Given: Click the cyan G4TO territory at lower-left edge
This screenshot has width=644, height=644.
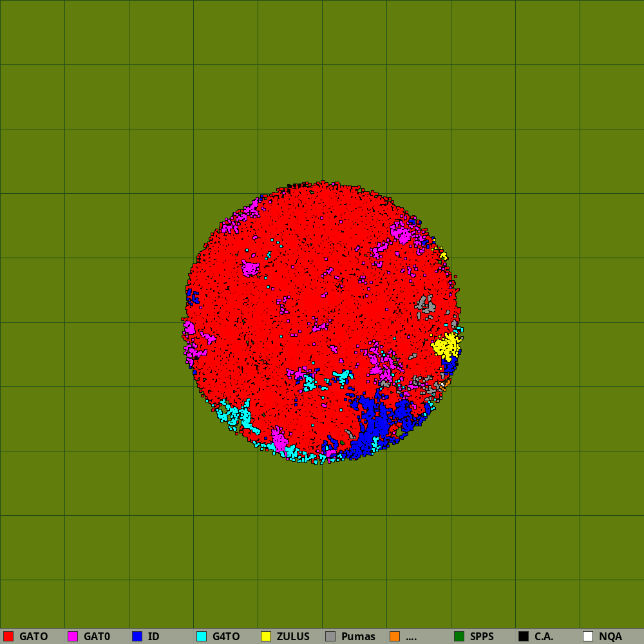Looking at the screenshot, I should 235,415.
